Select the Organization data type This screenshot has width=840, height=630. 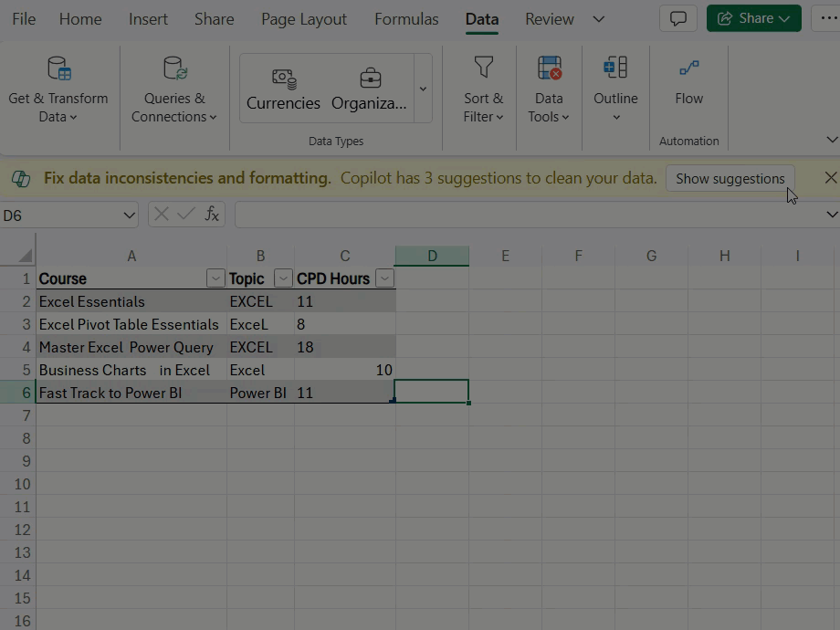pyautogui.click(x=369, y=89)
